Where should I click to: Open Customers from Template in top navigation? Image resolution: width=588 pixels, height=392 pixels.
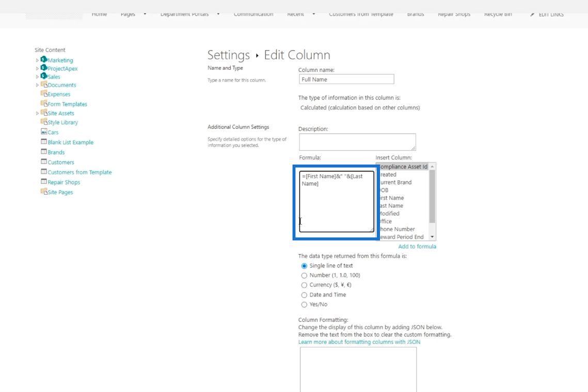pos(361,14)
